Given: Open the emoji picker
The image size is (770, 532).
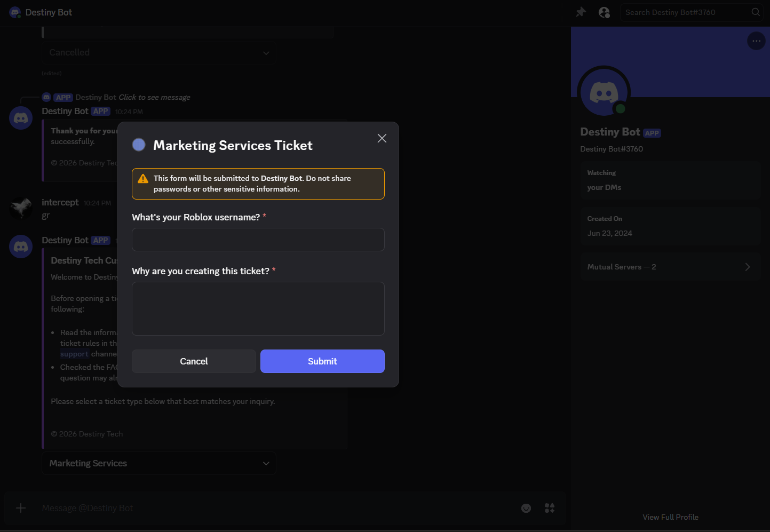Looking at the screenshot, I should (526, 508).
